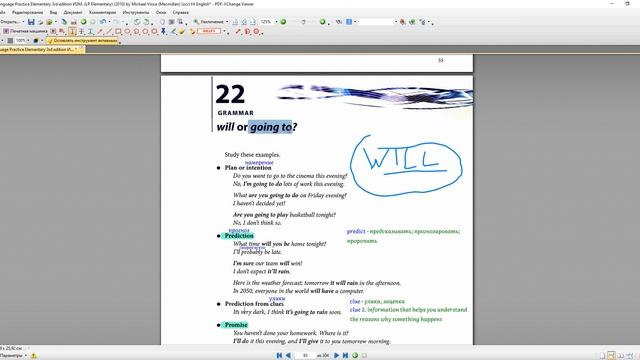Select the Typewriter tool (Печатная машинка)
The image size is (640, 360).
[25, 31]
